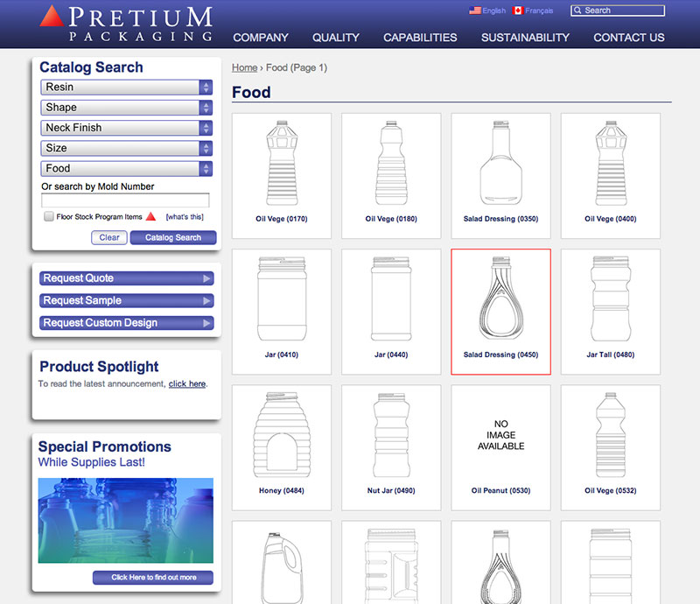Click the red triangle Floor Stock icon
This screenshot has height=604, width=700.
[150, 217]
